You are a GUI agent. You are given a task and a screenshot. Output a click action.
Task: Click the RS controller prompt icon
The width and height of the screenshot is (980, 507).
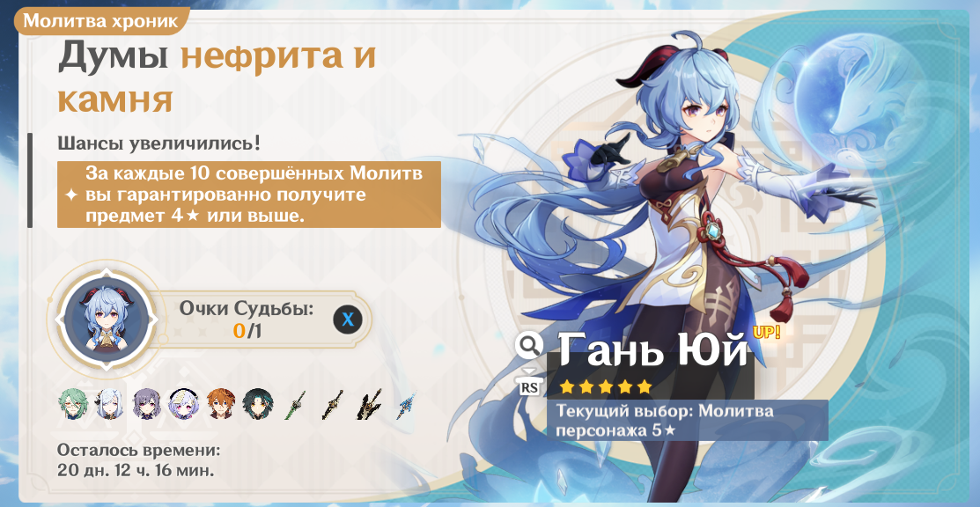click(529, 386)
